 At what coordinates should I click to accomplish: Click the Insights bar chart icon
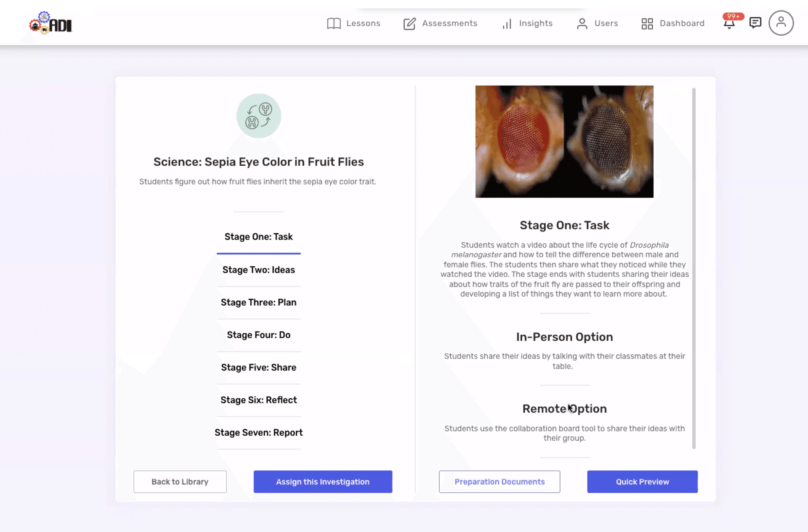[507, 24]
